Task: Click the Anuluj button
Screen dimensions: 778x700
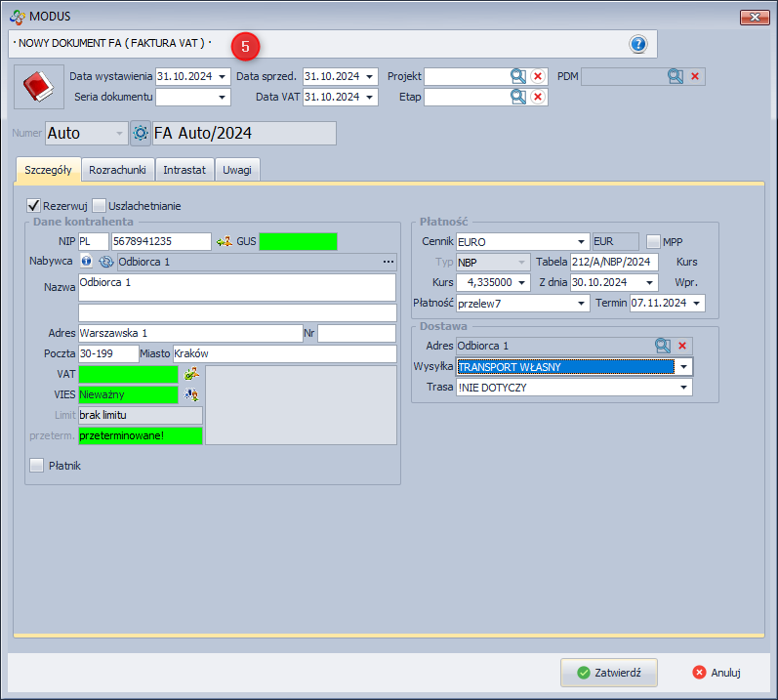Action: pyautogui.click(x=717, y=673)
